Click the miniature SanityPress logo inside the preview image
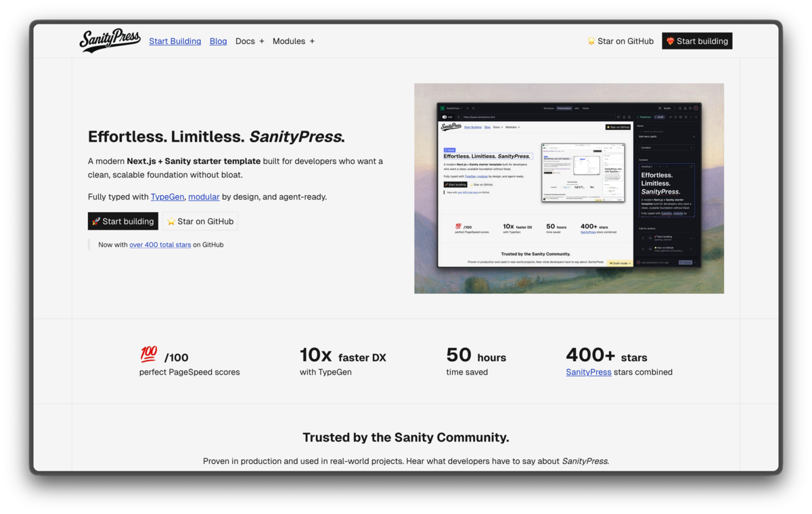This screenshot has height=514, width=812. click(452, 126)
